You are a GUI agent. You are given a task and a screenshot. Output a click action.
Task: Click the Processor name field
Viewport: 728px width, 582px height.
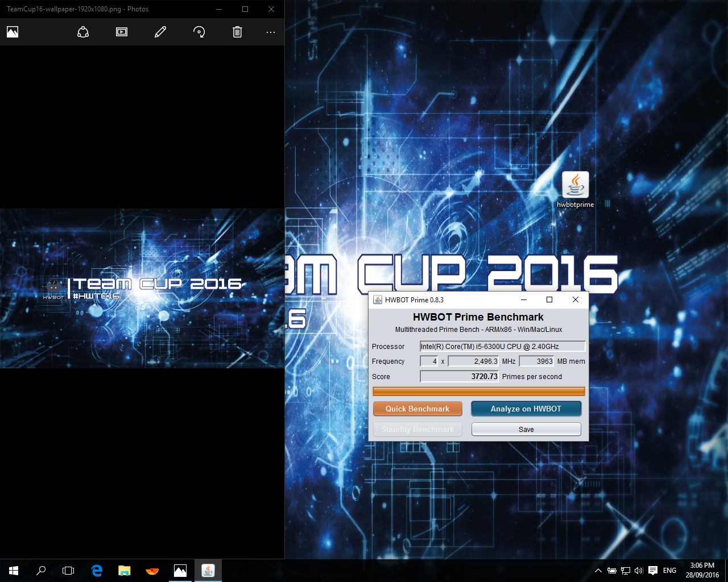(503, 346)
